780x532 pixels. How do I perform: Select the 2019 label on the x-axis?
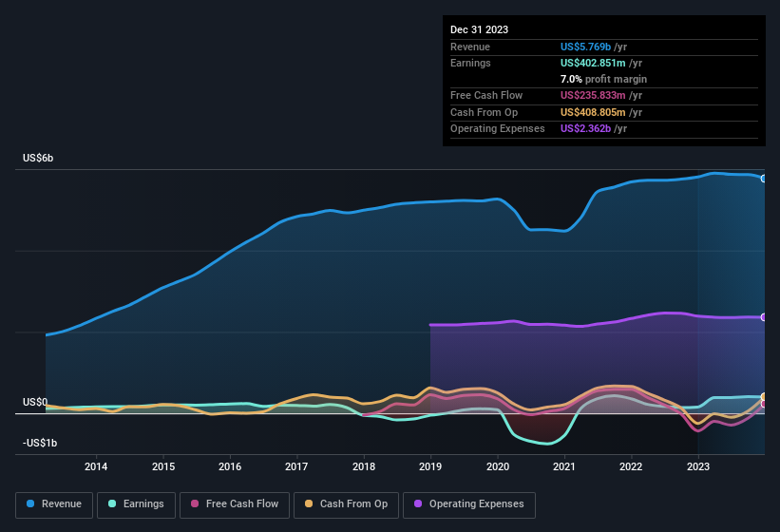pos(430,466)
